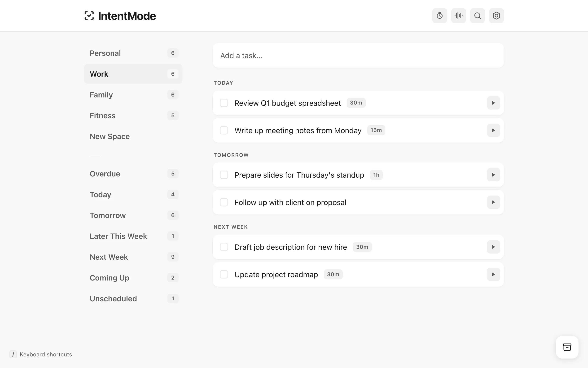Start timer for Review Q1 budget spreadsheet
Image resolution: width=588 pixels, height=368 pixels.
click(x=493, y=103)
